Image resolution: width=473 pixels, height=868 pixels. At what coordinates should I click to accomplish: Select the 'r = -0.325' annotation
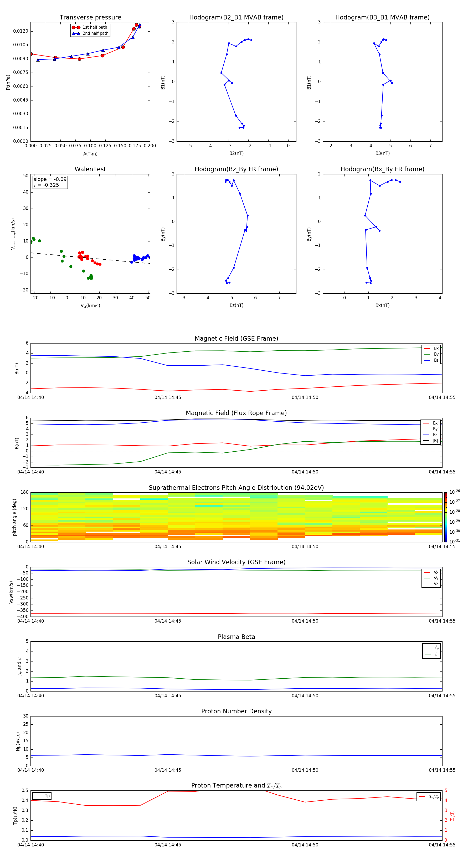coord(47,185)
